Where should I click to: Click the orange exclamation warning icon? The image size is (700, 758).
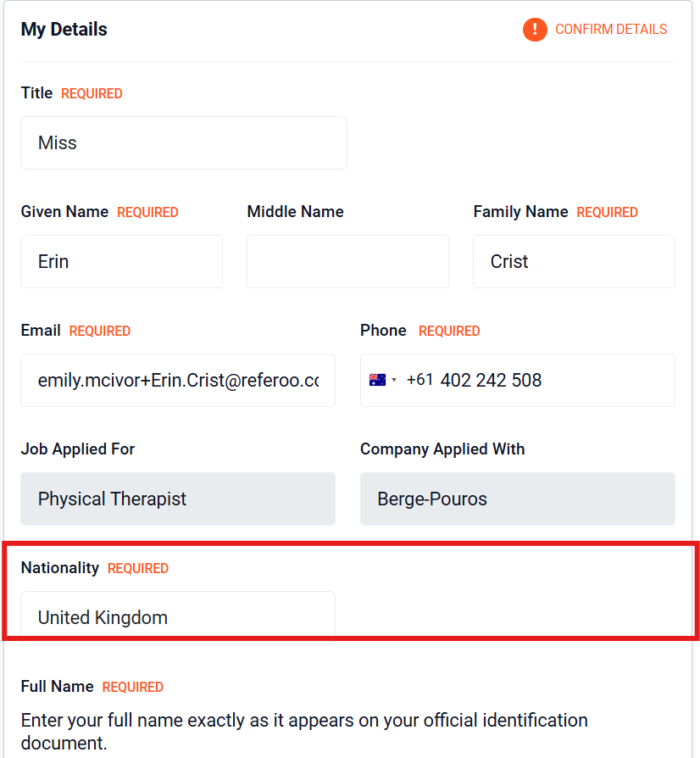[535, 30]
